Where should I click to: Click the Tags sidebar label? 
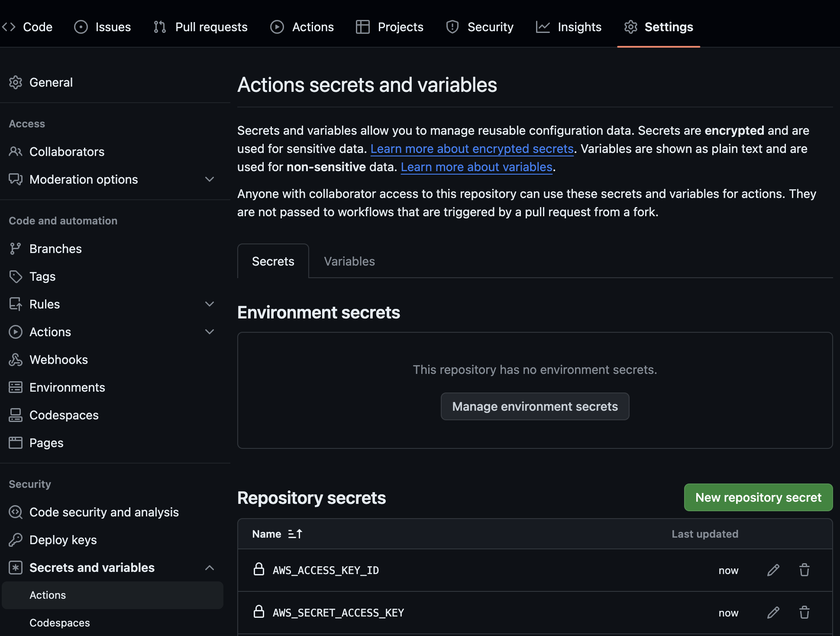tap(42, 276)
